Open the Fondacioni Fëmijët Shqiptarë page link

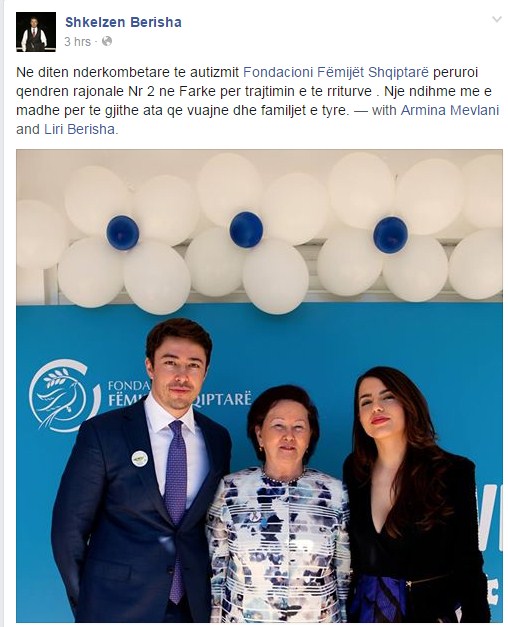[x=336, y=73]
